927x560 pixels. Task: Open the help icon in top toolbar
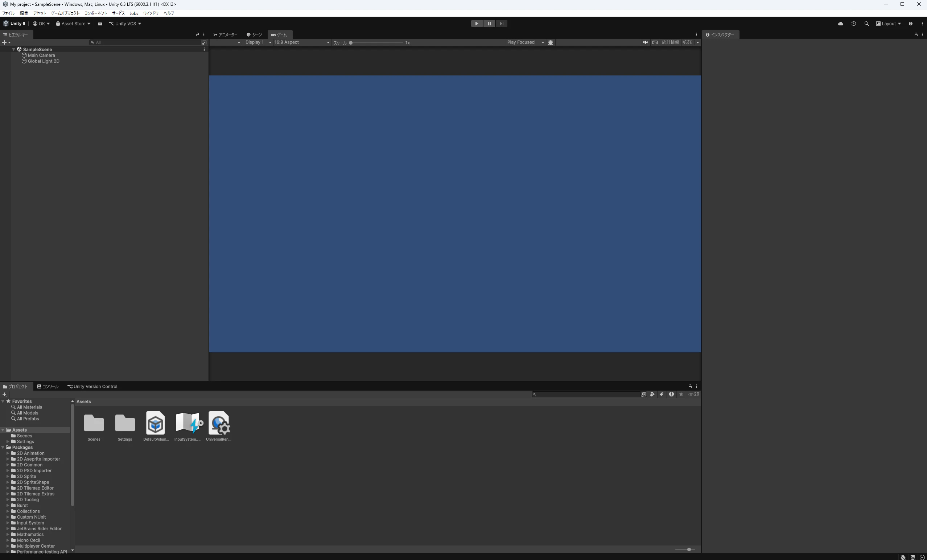pyautogui.click(x=910, y=23)
